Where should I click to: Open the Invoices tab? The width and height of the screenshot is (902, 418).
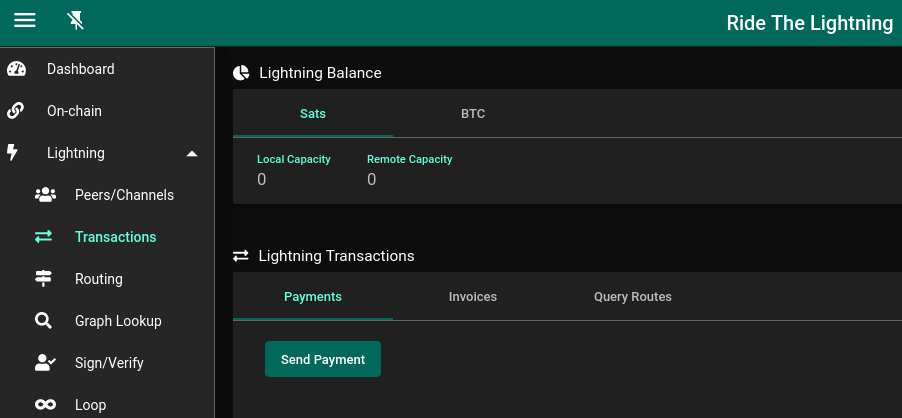[473, 297]
